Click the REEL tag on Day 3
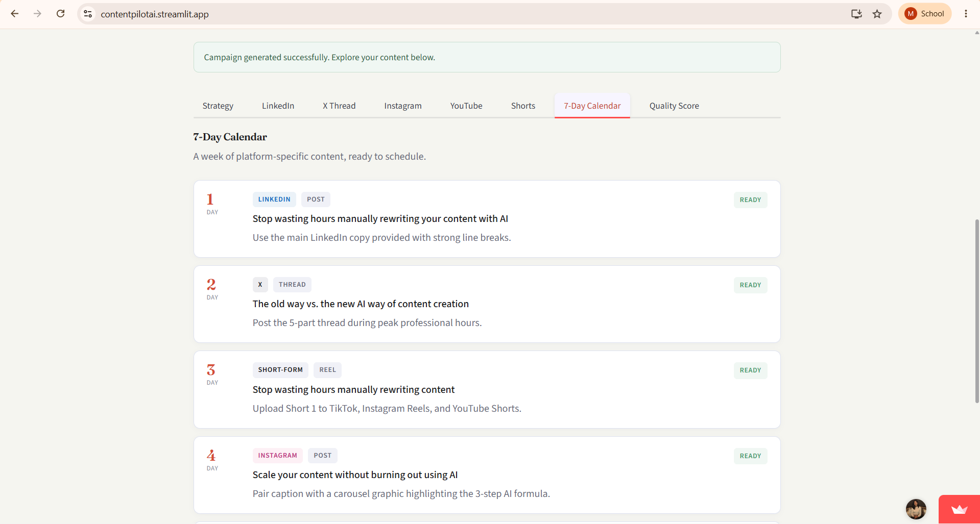 (x=328, y=370)
